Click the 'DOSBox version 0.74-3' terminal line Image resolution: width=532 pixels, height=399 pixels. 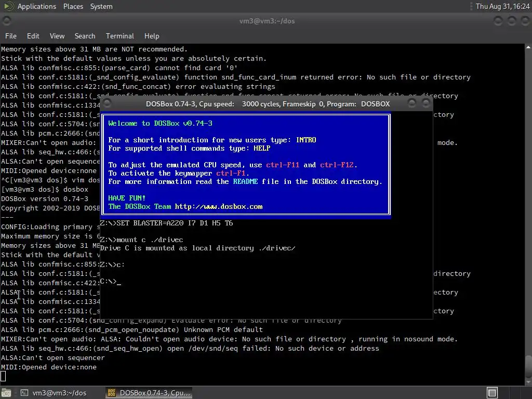45,199
